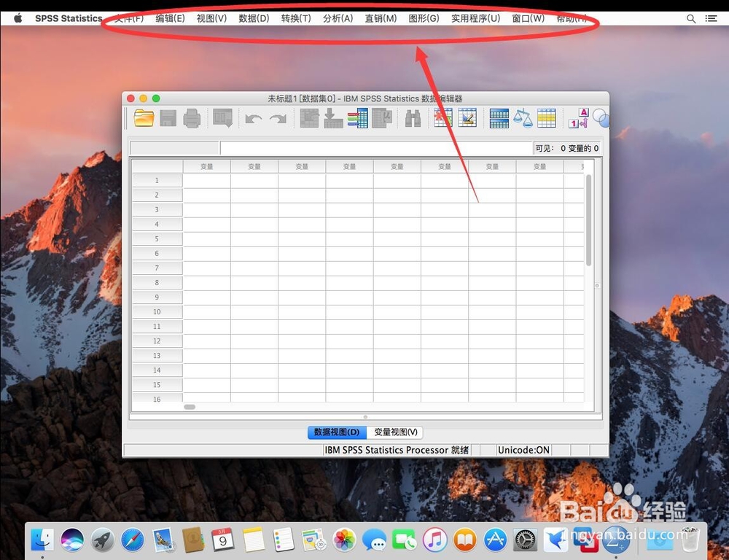Redo the action via the toolbar arrow
This screenshot has width=729, height=560.
pyautogui.click(x=278, y=119)
